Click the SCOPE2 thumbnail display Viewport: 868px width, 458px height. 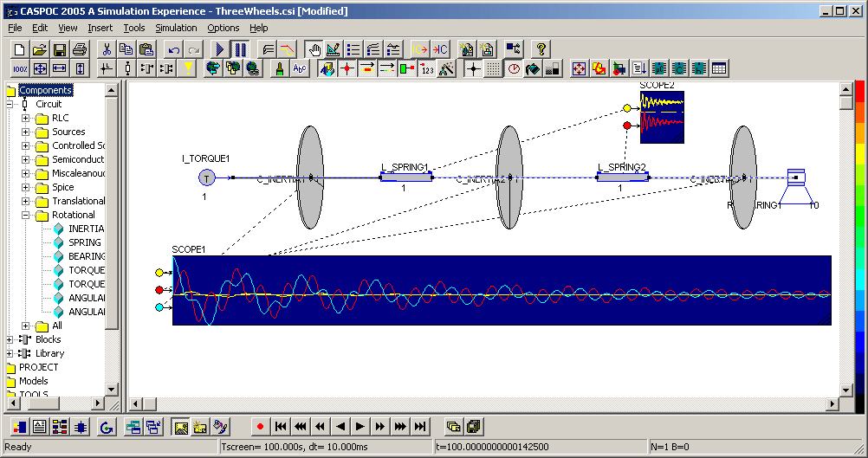[x=662, y=117]
